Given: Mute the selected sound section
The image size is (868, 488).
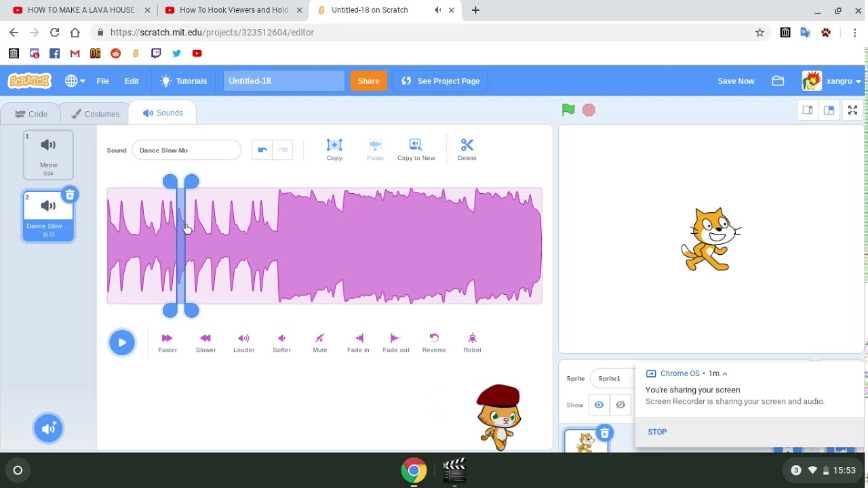Looking at the screenshot, I should tap(320, 342).
